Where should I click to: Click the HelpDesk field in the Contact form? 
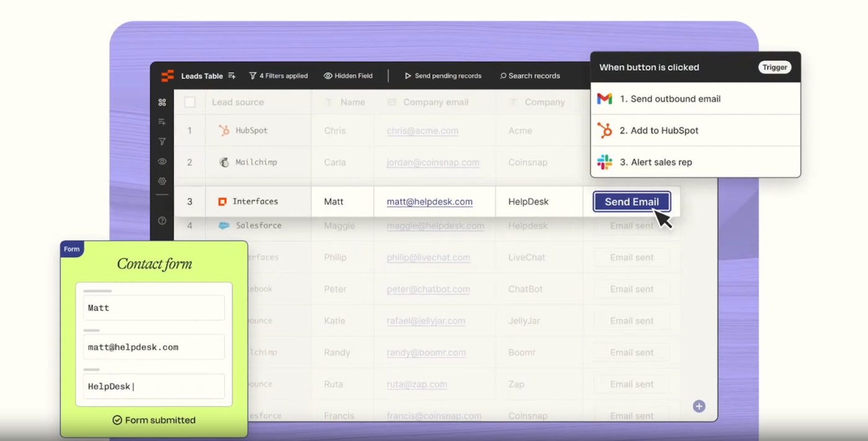coord(154,386)
